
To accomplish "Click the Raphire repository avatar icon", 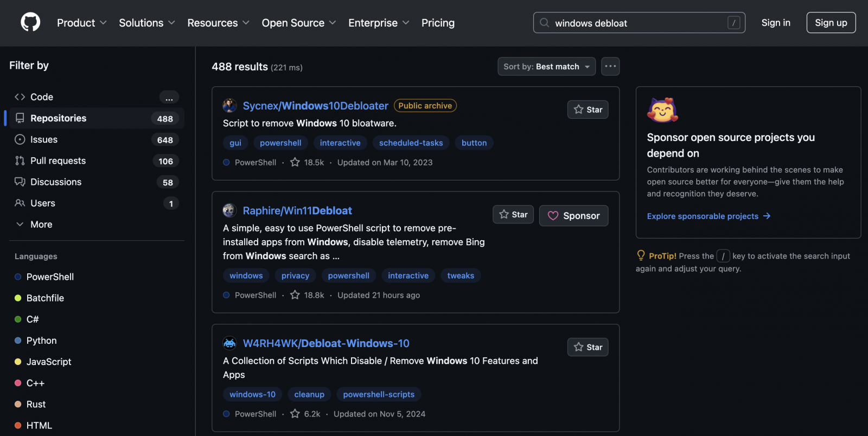I will (229, 210).
